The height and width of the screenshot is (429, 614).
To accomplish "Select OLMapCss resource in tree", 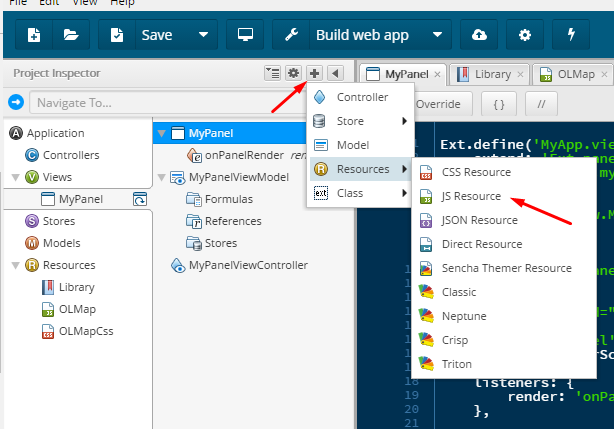I will point(86,331).
